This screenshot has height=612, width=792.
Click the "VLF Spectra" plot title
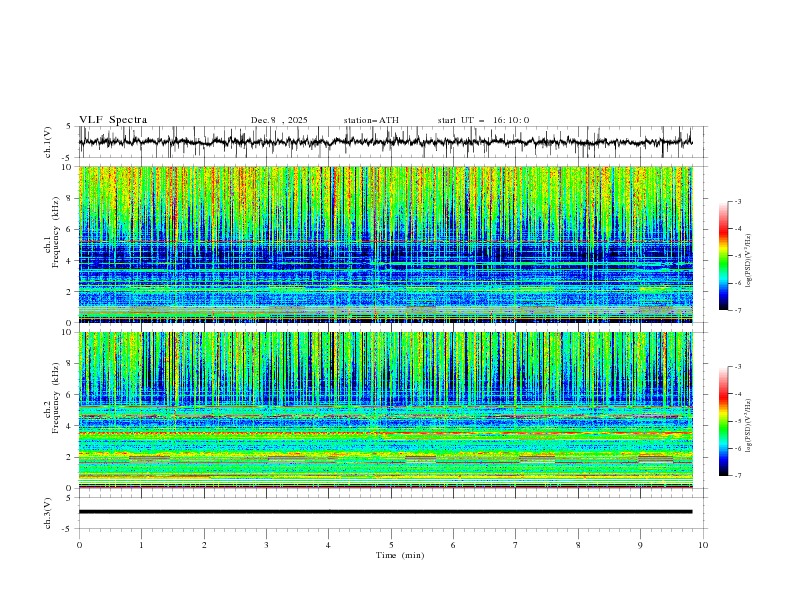(113, 120)
